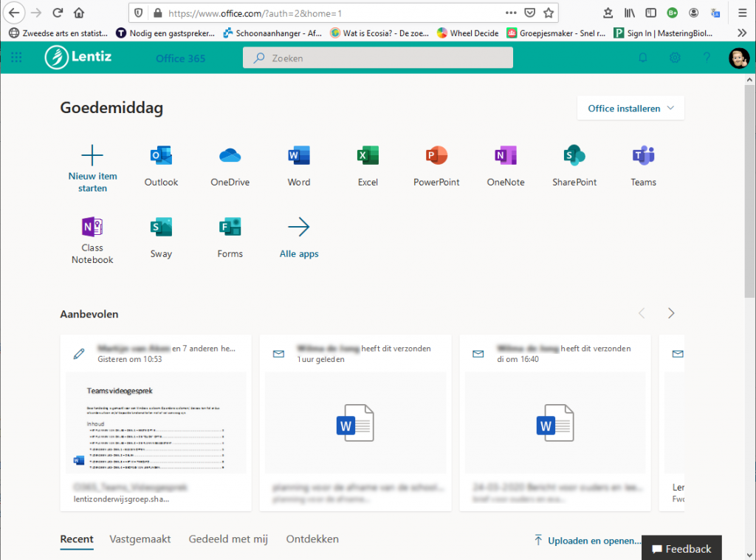Show site tracking protection shield
The height and width of the screenshot is (560, 756).
click(138, 13)
